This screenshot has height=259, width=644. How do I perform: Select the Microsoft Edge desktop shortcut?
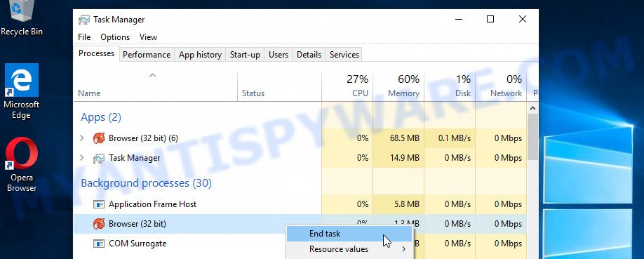tap(21, 91)
